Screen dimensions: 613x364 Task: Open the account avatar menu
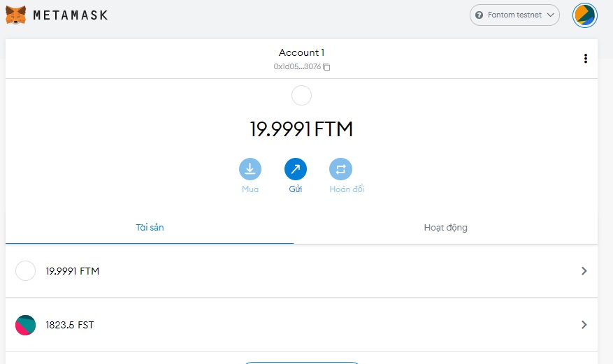coord(585,15)
